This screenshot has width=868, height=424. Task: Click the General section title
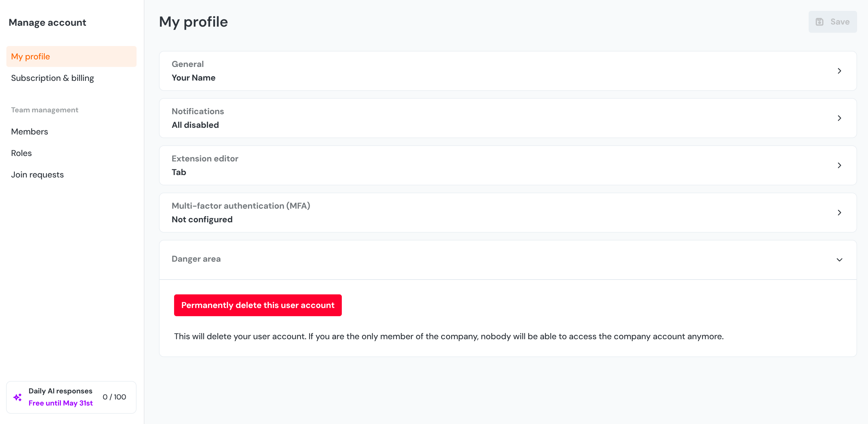click(x=188, y=64)
